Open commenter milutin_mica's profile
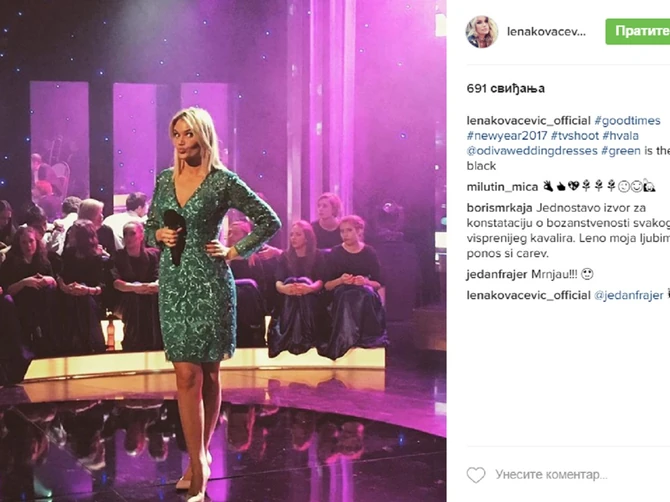This screenshot has width=670, height=502. point(502,187)
